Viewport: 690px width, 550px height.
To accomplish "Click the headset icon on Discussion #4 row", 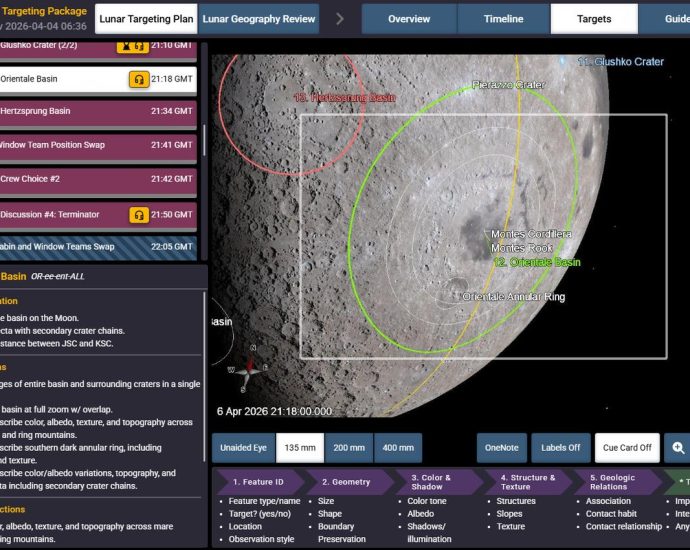I will point(139,215).
